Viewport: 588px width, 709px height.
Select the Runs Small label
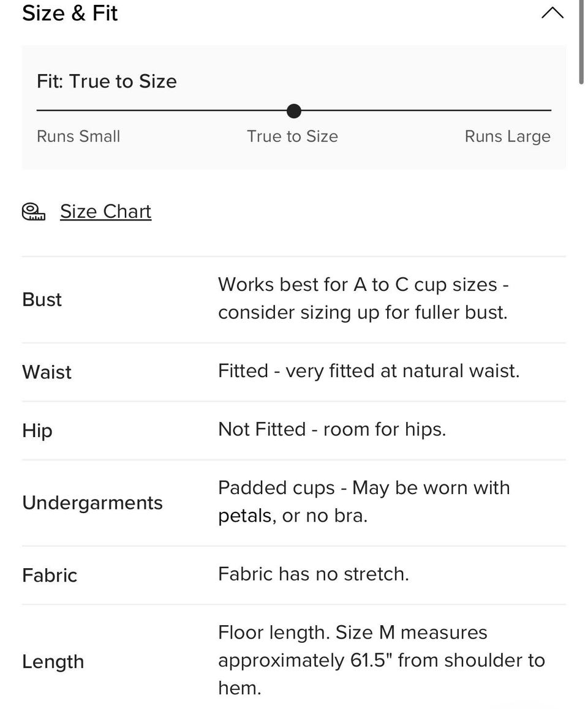tap(78, 136)
